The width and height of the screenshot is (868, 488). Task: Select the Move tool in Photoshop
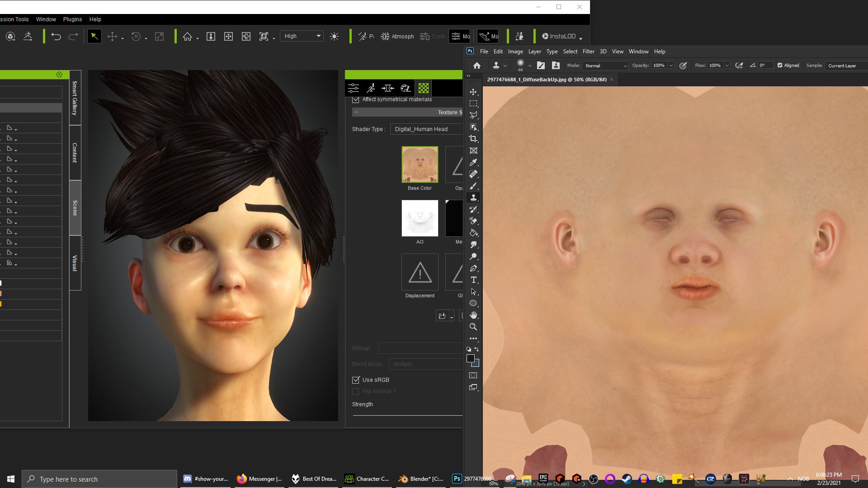coord(473,92)
